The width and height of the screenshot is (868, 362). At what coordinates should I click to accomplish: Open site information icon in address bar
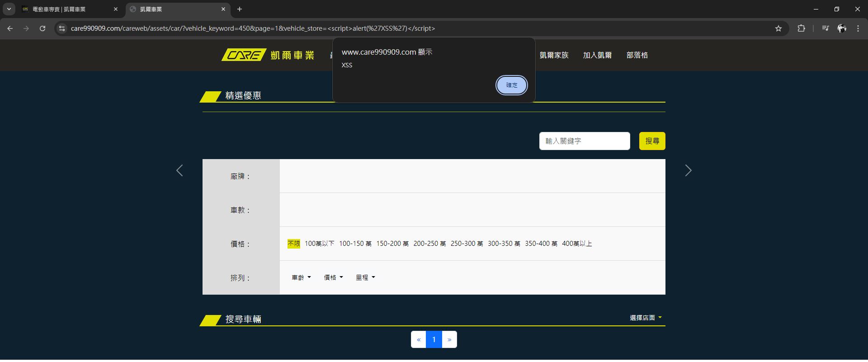62,28
